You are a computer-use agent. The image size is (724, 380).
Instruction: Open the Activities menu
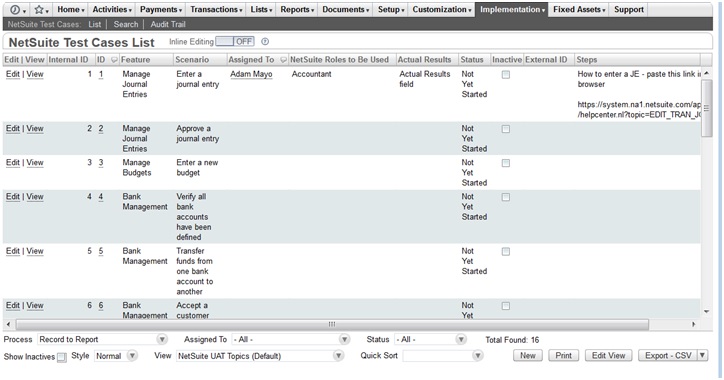112,10
